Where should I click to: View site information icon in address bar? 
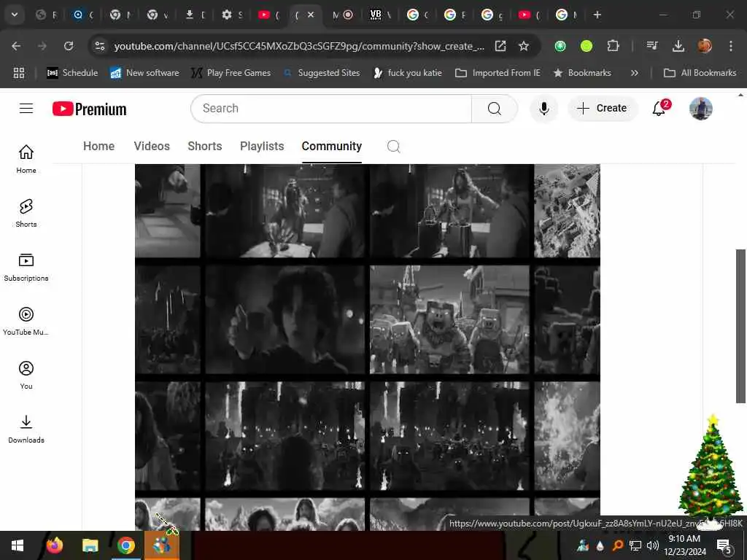point(99,46)
